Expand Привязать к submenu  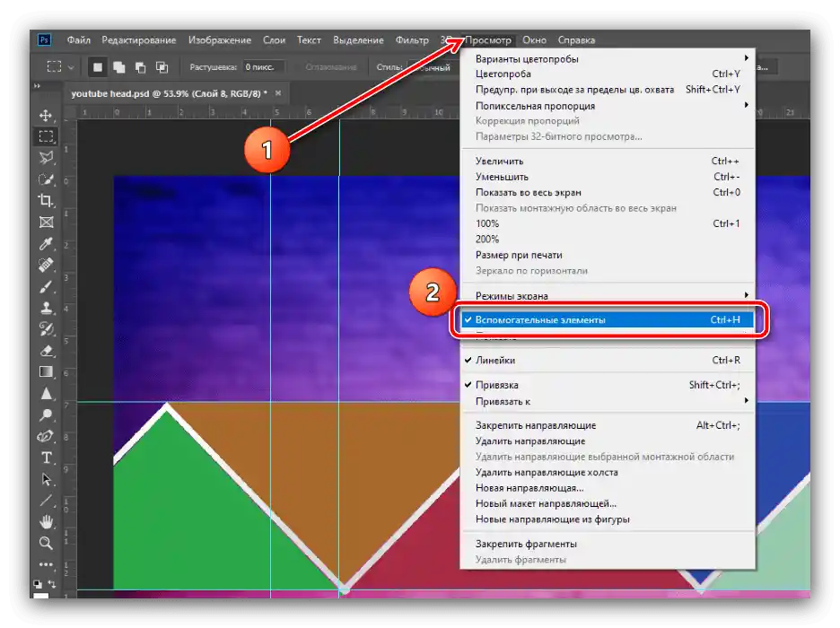tap(608, 402)
